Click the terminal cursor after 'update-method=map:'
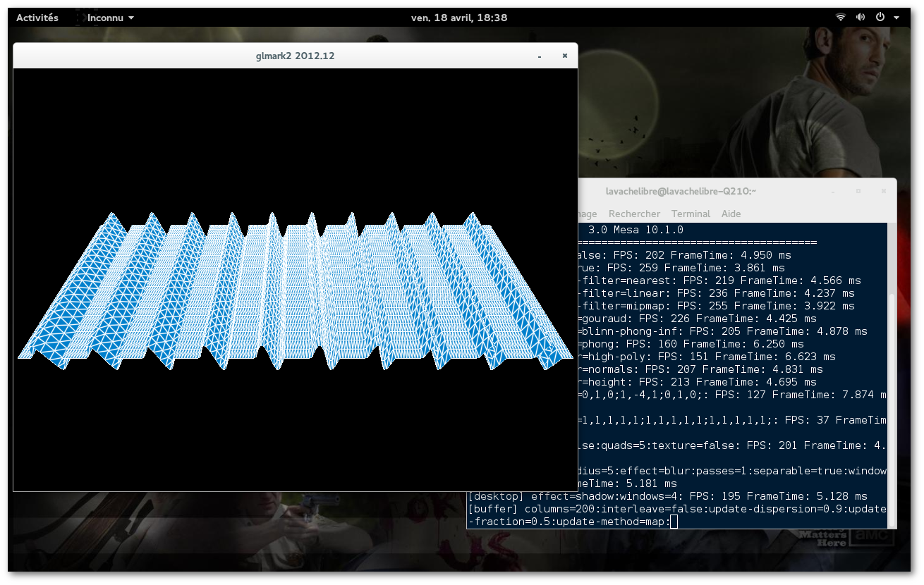This screenshot has height=585, width=924. pyautogui.click(x=674, y=522)
